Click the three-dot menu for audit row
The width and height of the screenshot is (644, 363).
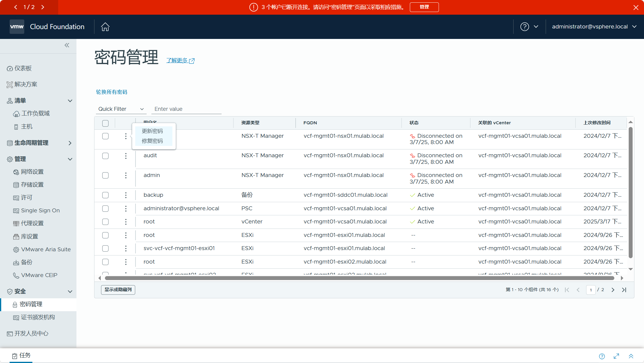point(126,156)
